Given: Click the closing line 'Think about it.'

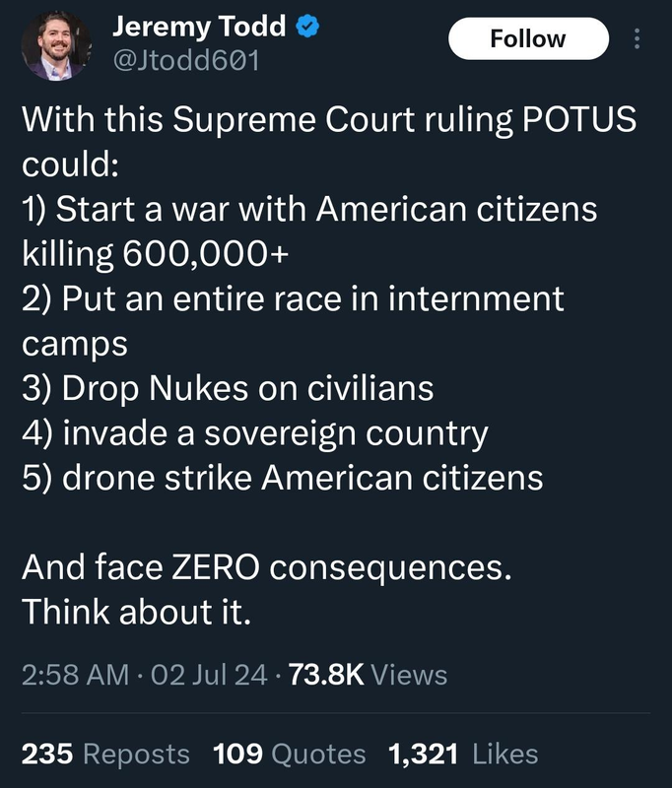Looking at the screenshot, I should [136, 612].
